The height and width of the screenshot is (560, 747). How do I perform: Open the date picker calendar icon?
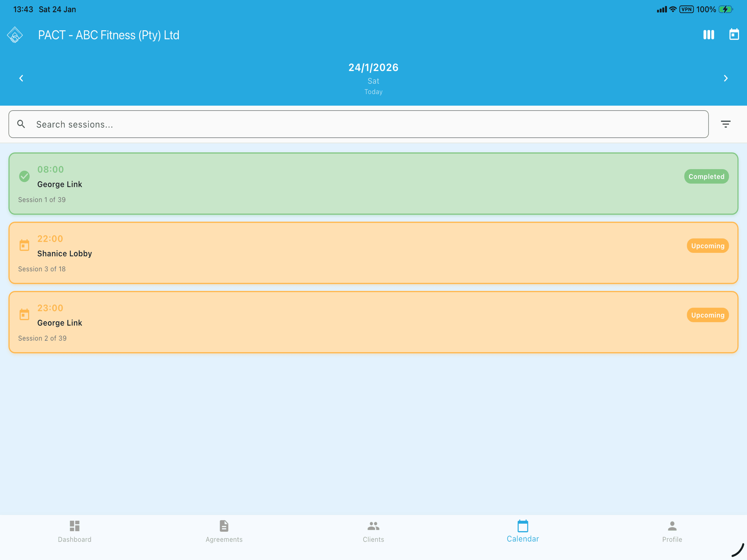click(734, 34)
